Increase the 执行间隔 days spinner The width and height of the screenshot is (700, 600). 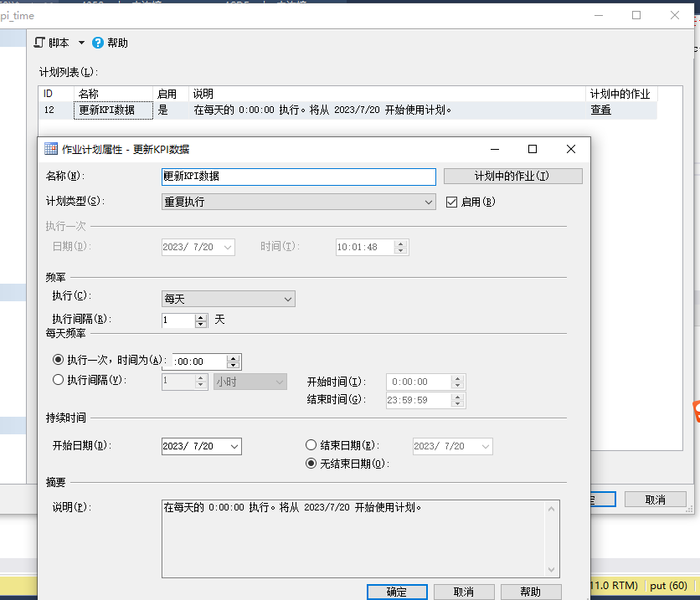201,316
